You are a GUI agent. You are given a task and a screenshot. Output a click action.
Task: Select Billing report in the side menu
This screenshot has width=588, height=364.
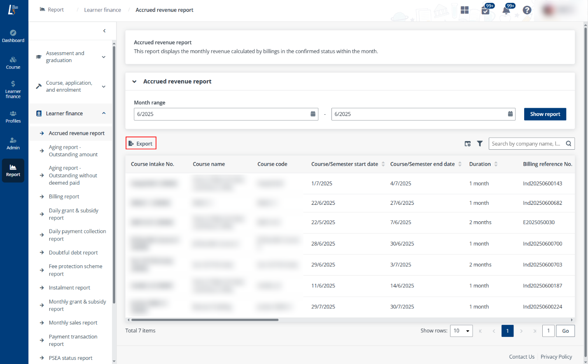click(x=64, y=197)
